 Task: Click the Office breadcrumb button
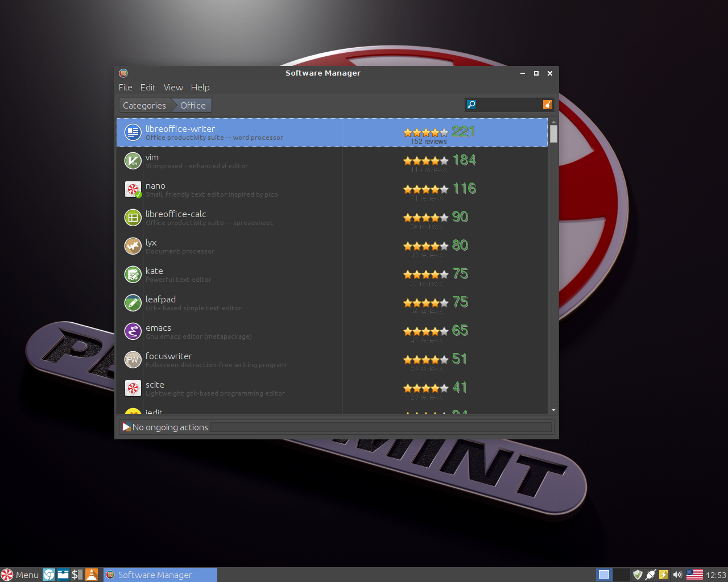(192, 105)
